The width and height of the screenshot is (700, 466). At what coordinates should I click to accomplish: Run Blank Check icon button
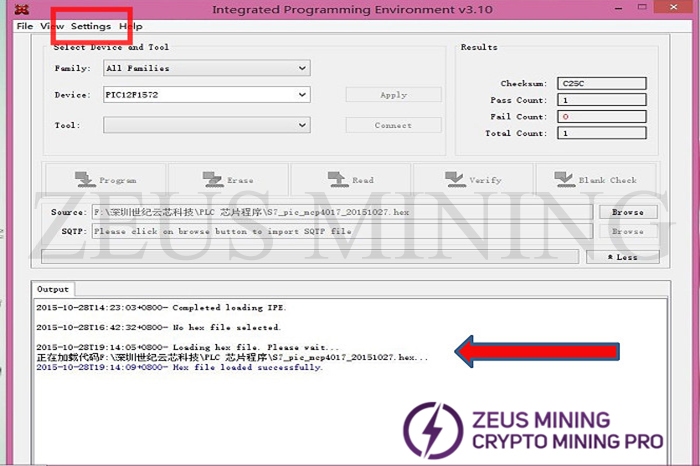pyautogui.click(x=594, y=180)
